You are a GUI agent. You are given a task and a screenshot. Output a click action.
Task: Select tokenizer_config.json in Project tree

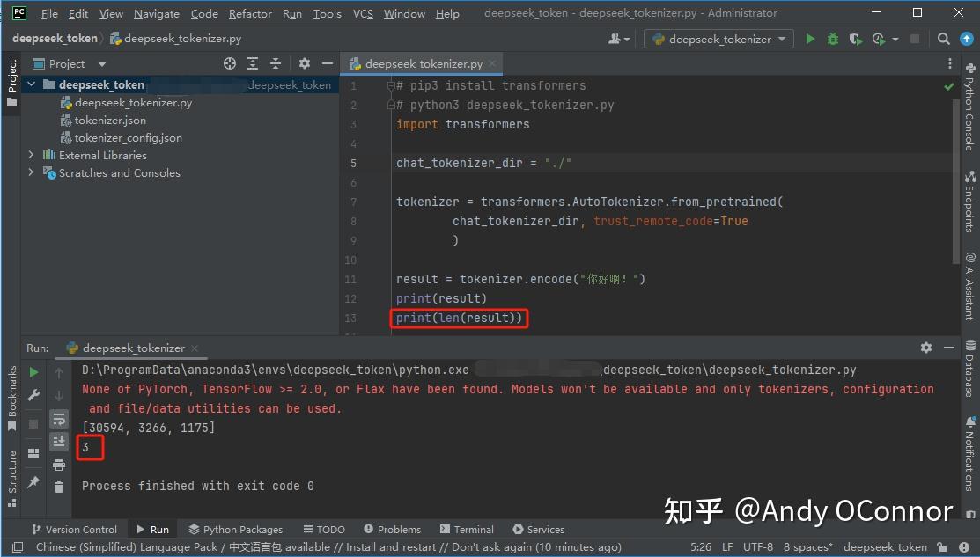[129, 137]
